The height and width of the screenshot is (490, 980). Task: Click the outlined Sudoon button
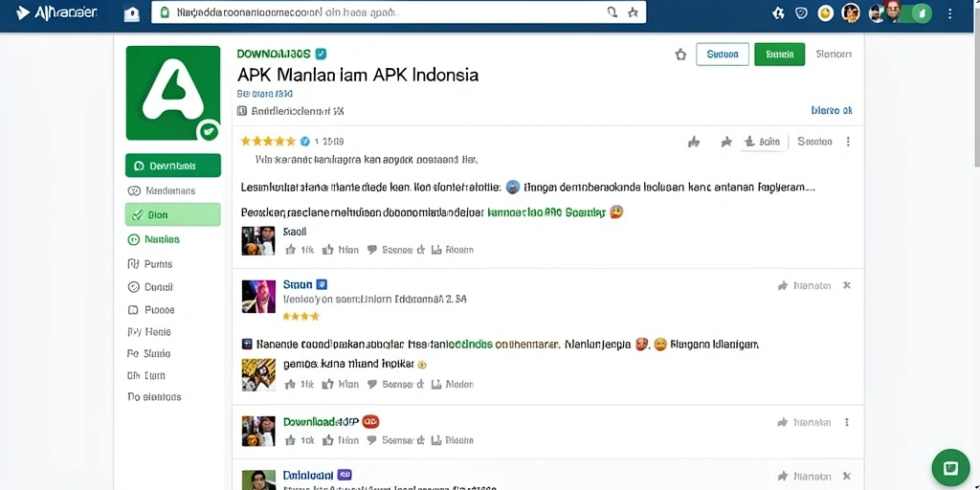pyautogui.click(x=723, y=55)
